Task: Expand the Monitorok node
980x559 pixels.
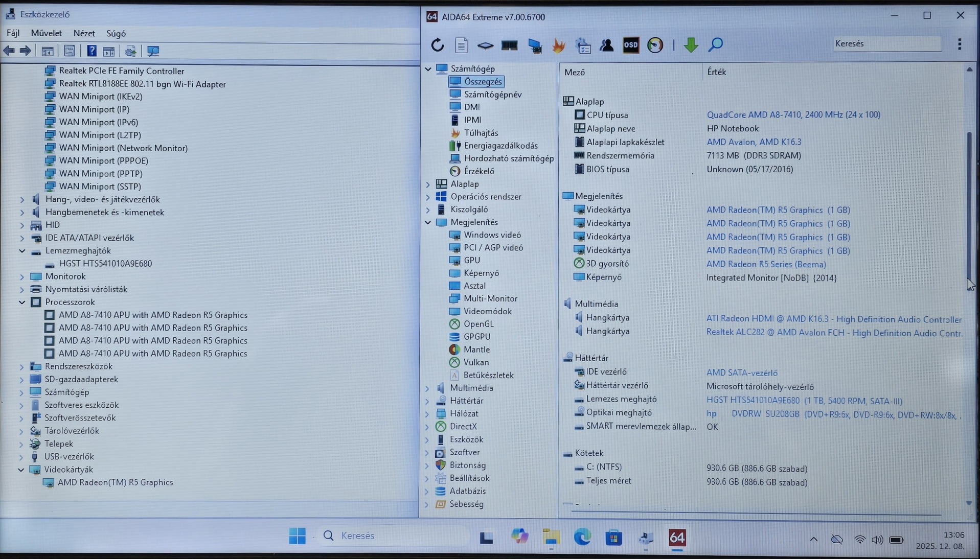Action: coord(22,276)
